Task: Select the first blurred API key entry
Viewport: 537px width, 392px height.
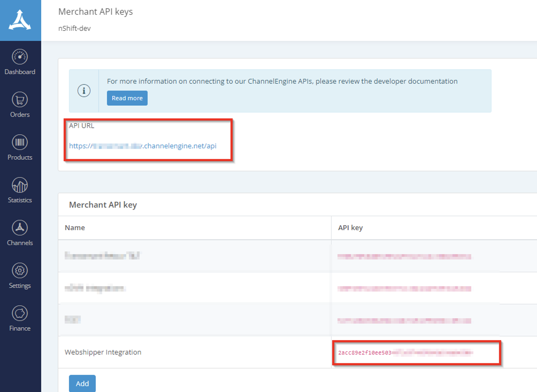Action: point(404,257)
